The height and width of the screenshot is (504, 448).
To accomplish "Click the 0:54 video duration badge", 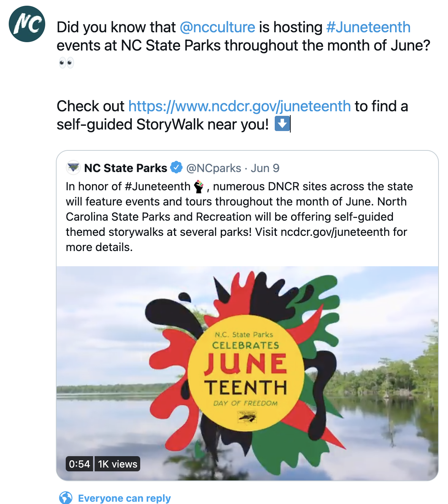I will click(x=79, y=464).
